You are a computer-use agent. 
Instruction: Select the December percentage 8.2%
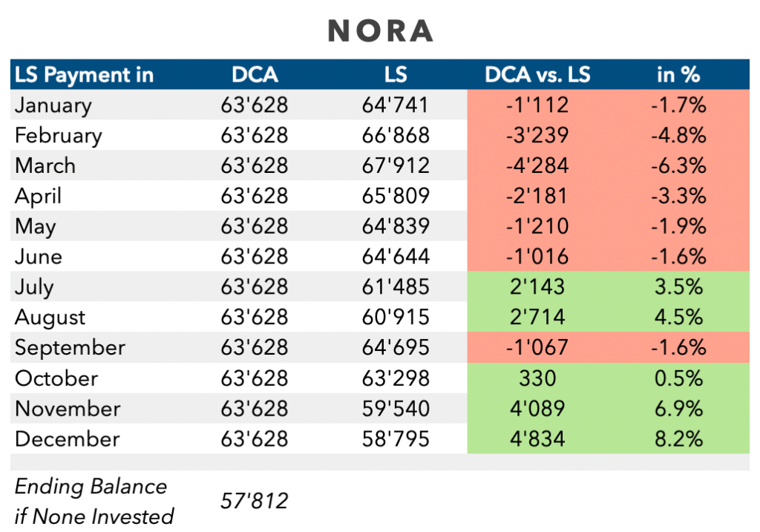pos(678,439)
